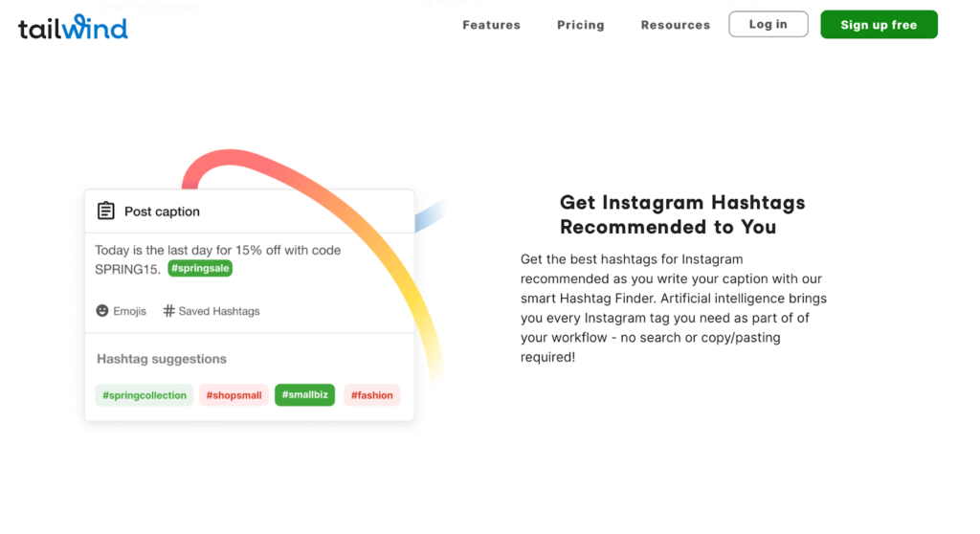This screenshot has width=980, height=534.
Task: Click the Emojis label
Action: click(x=129, y=311)
